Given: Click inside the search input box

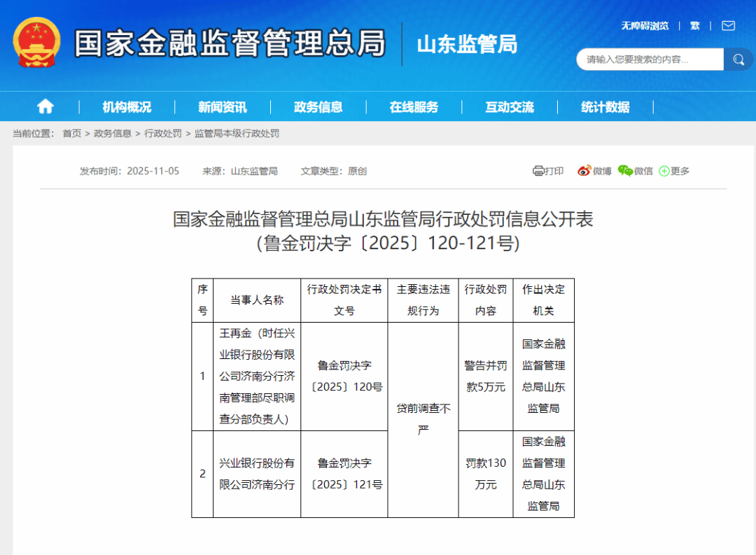Looking at the screenshot, I should point(647,59).
